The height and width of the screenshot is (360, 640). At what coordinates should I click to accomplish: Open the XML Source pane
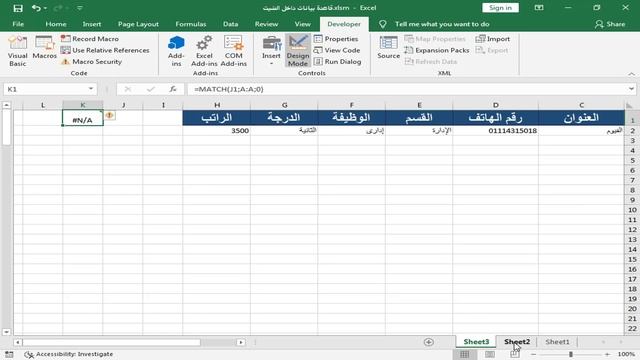(x=389, y=48)
